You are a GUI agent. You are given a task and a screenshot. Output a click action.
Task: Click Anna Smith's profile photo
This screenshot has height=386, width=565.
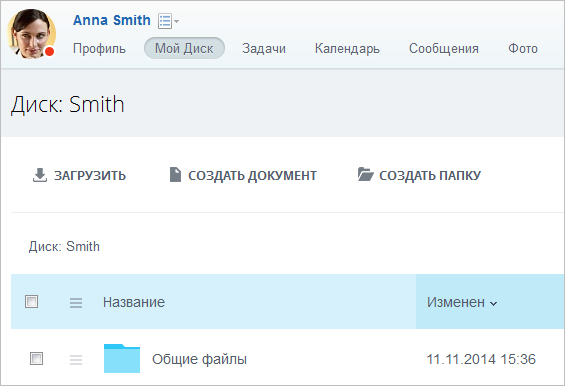click(x=32, y=34)
